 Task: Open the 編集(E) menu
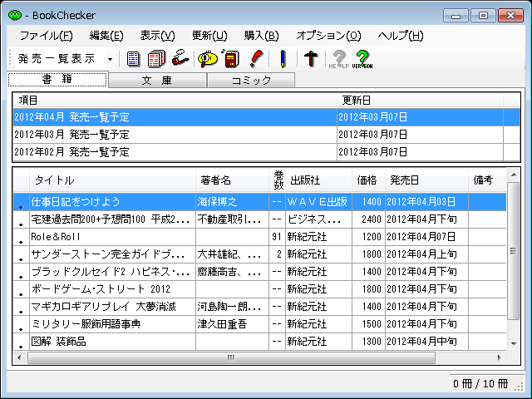[x=106, y=35]
